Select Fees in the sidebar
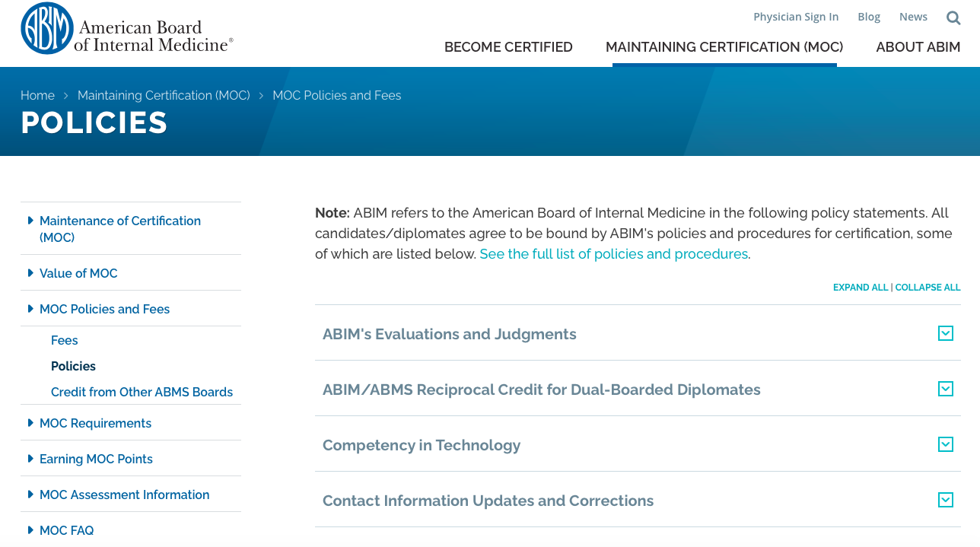 click(x=65, y=340)
